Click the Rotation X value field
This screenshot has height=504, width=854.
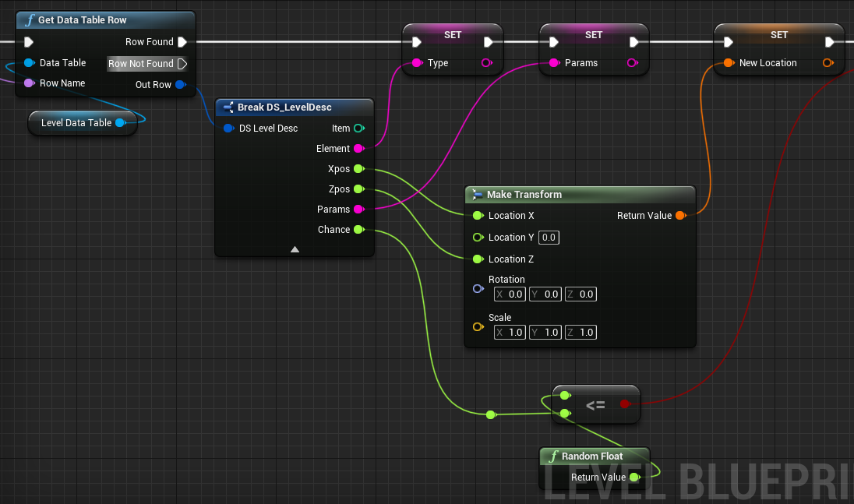click(x=510, y=294)
